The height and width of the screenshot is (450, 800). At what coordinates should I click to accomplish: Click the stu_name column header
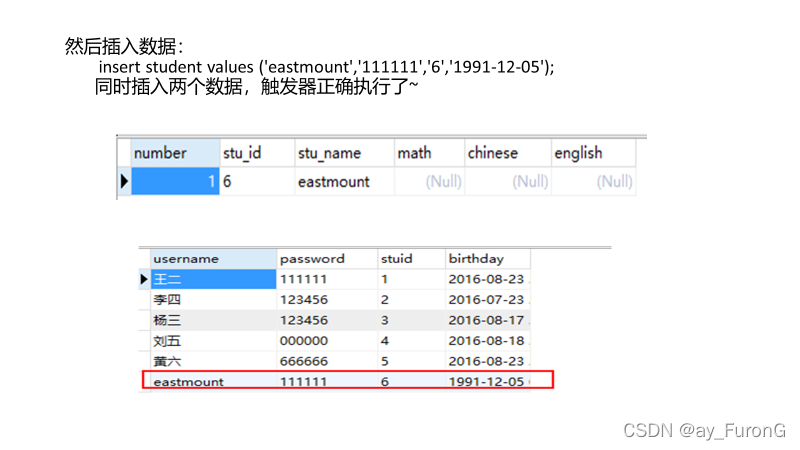(x=344, y=153)
